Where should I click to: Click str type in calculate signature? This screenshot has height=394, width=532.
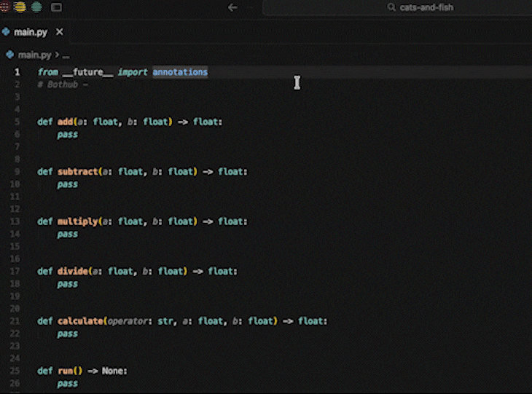[x=165, y=321]
